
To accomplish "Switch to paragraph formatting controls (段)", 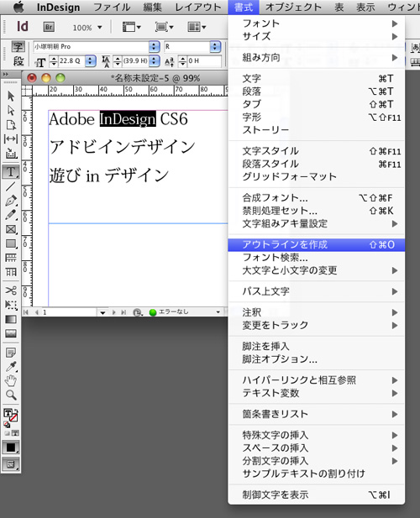I will tap(18, 60).
